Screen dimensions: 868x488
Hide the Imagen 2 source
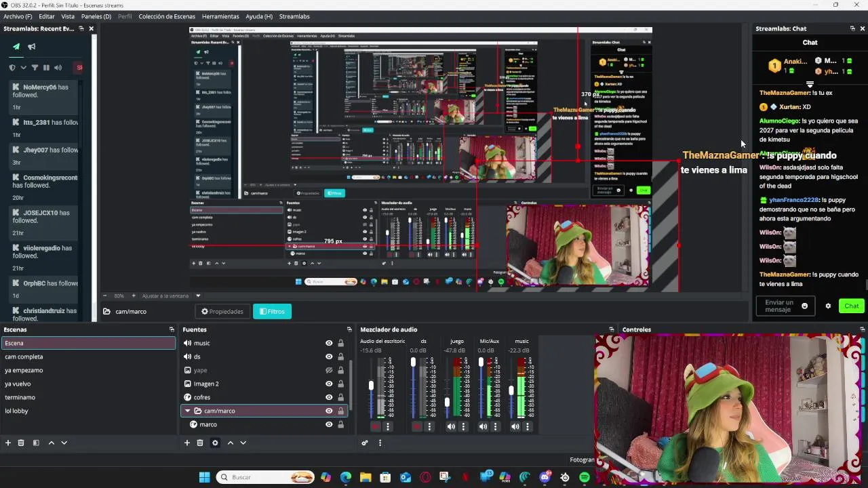pyautogui.click(x=329, y=384)
